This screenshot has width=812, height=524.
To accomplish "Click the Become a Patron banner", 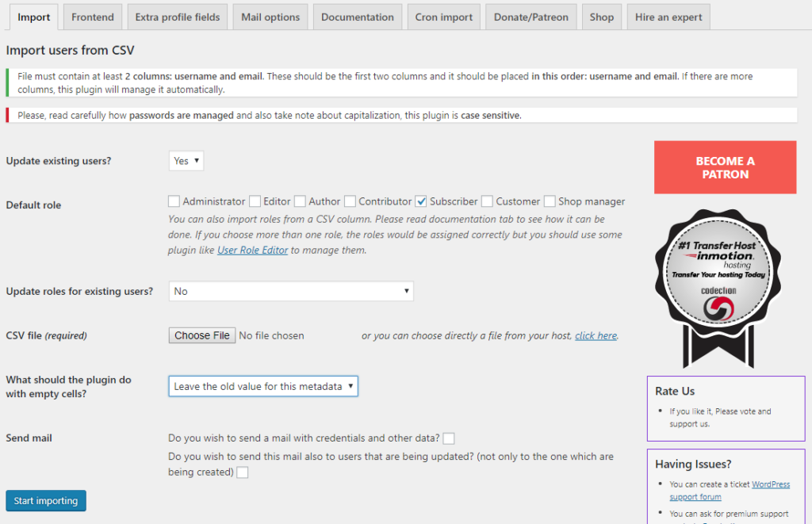I will [x=725, y=167].
